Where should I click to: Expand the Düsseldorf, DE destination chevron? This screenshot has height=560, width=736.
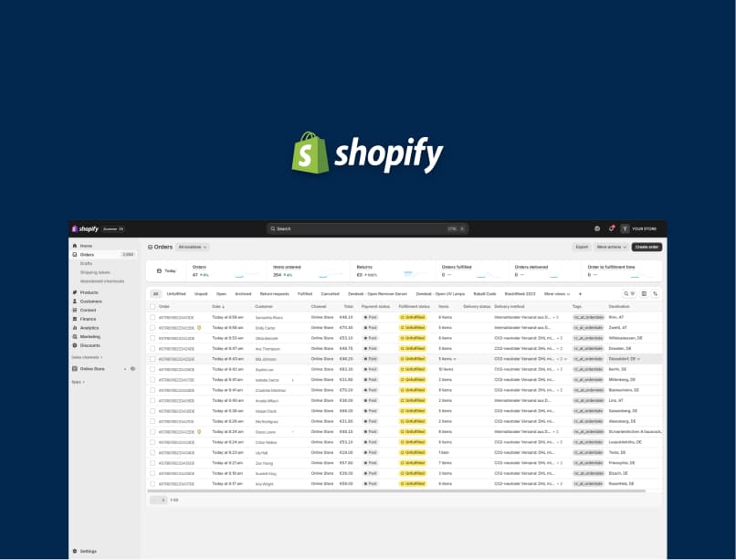pyautogui.click(x=638, y=359)
